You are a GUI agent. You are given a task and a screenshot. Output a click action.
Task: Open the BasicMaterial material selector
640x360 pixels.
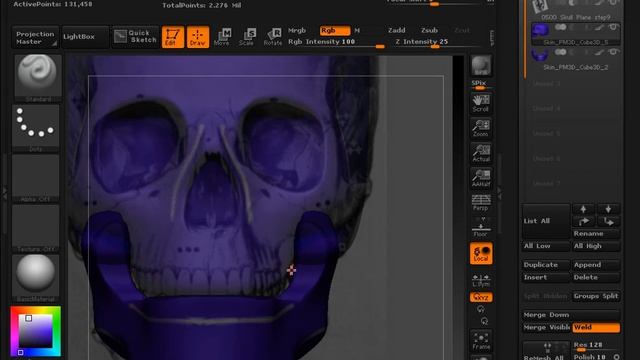[36, 278]
